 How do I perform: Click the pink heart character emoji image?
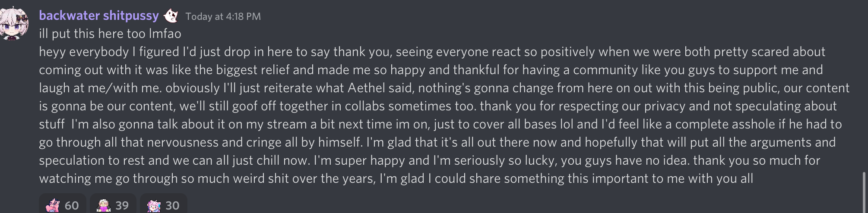click(53, 206)
